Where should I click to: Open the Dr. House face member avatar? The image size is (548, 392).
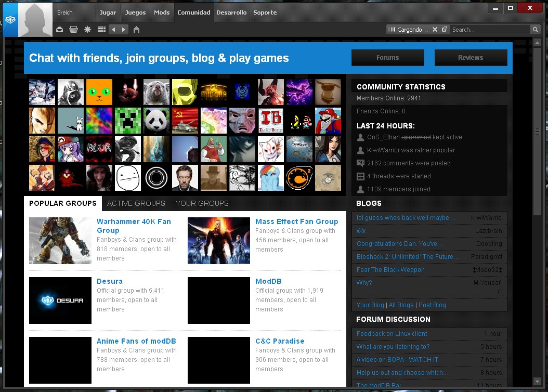(x=185, y=178)
